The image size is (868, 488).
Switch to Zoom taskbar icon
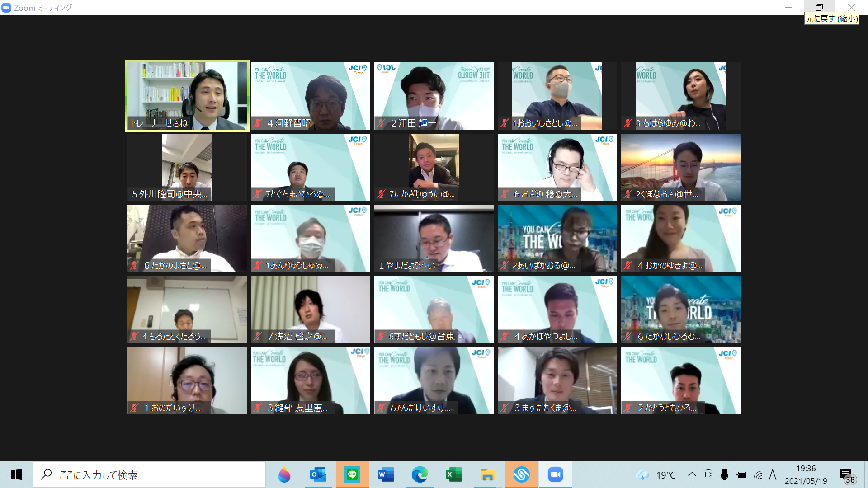pos(555,474)
